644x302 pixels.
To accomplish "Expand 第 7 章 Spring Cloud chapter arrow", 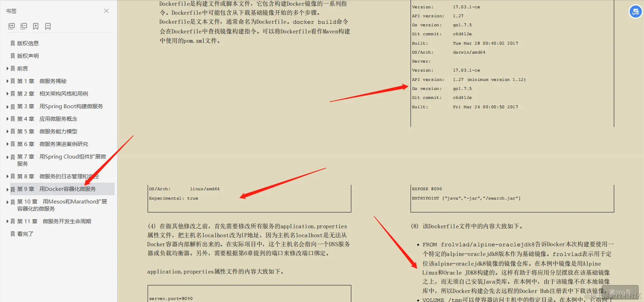I will pyautogui.click(x=8, y=157).
